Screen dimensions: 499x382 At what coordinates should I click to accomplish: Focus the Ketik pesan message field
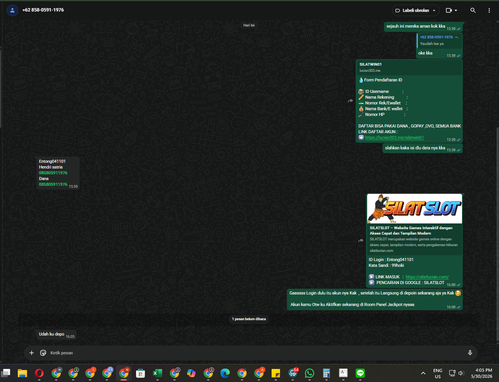pos(257,353)
